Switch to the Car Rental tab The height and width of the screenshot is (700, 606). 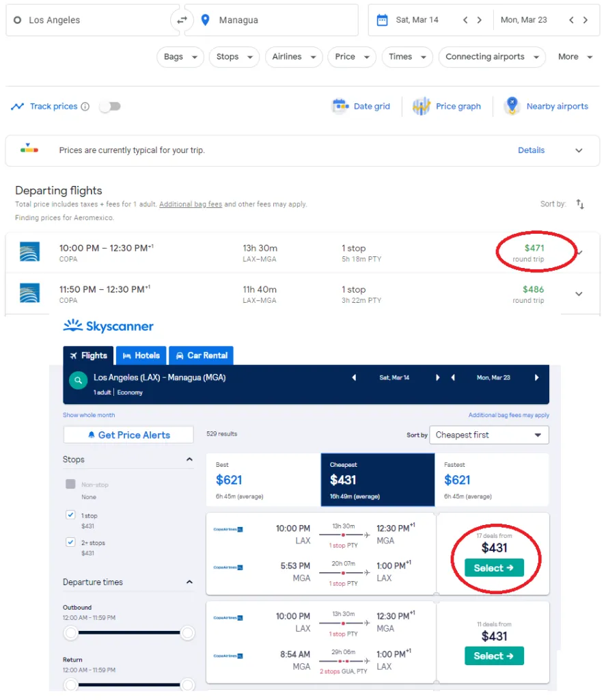tap(201, 355)
